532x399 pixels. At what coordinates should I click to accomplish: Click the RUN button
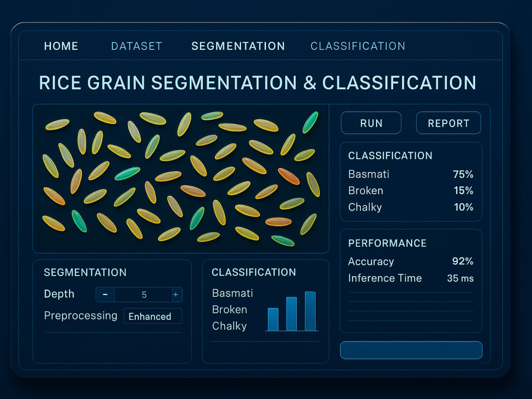coord(371,123)
